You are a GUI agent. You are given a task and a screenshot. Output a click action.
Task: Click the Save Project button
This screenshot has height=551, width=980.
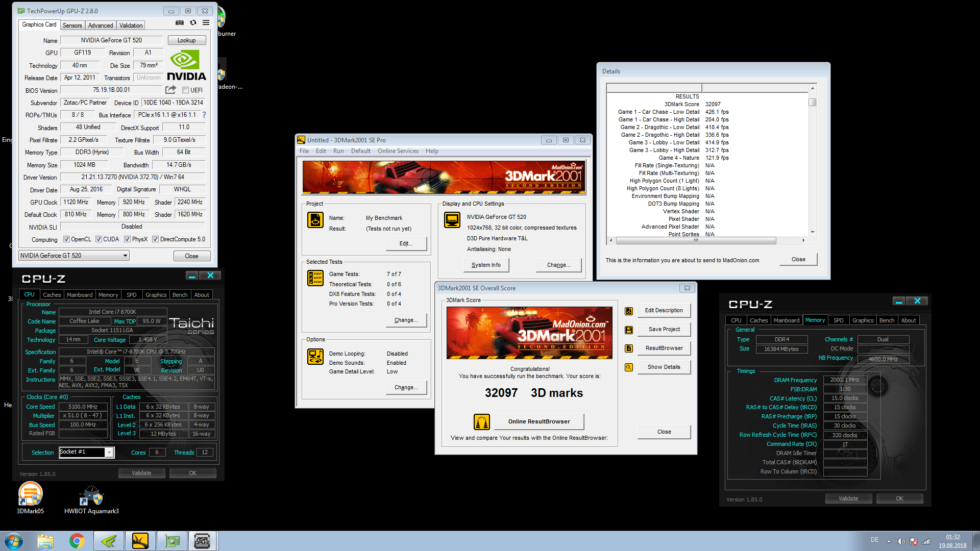[664, 330]
